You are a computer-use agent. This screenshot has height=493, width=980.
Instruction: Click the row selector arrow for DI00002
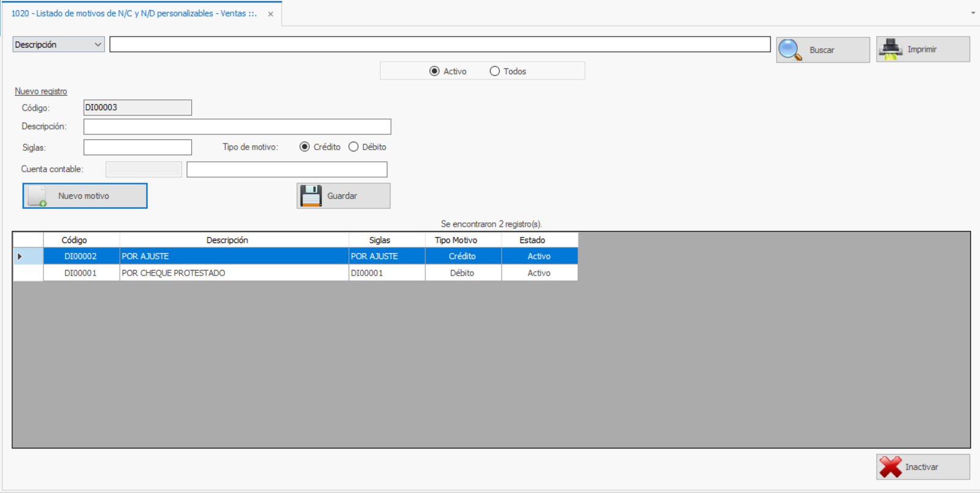pos(20,257)
